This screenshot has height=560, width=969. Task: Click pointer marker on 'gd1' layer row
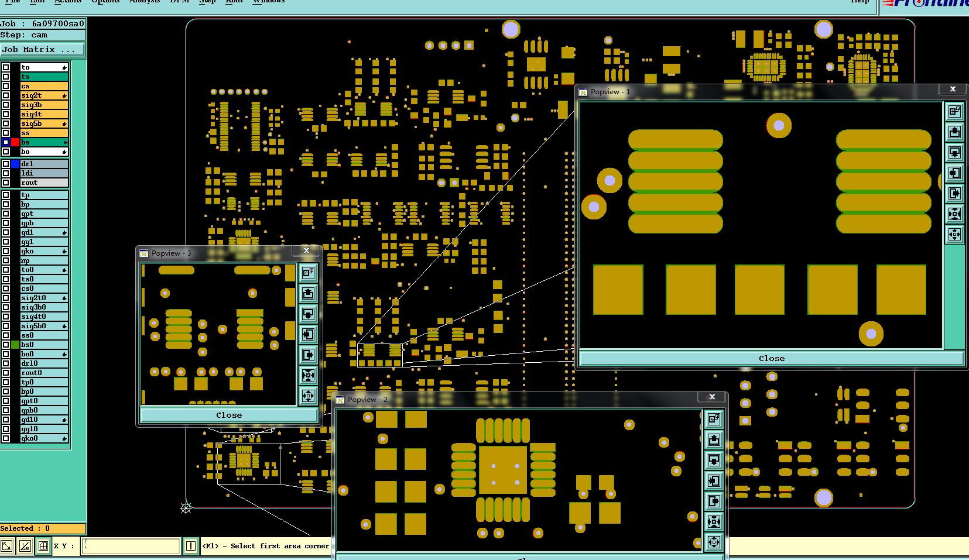coord(64,232)
